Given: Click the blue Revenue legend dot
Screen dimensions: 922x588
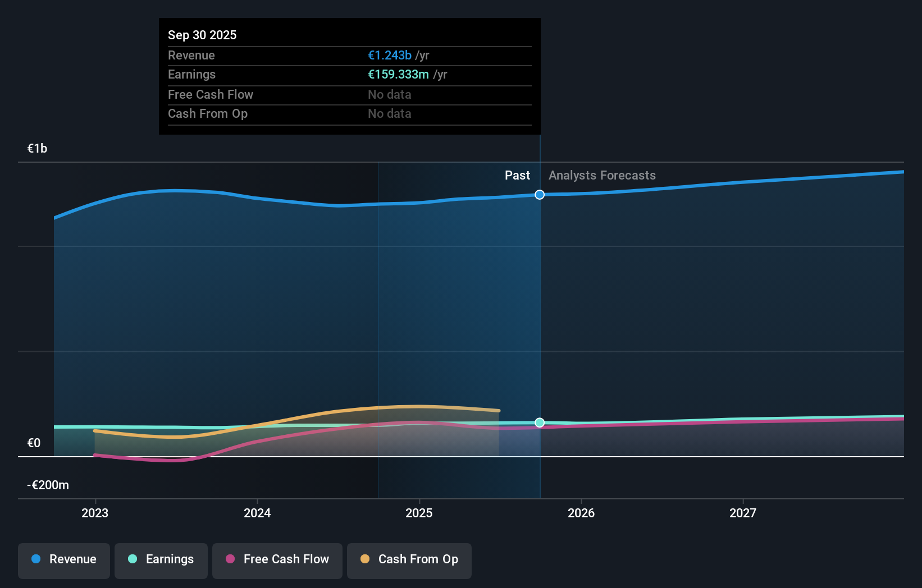Looking at the screenshot, I should (36, 559).
